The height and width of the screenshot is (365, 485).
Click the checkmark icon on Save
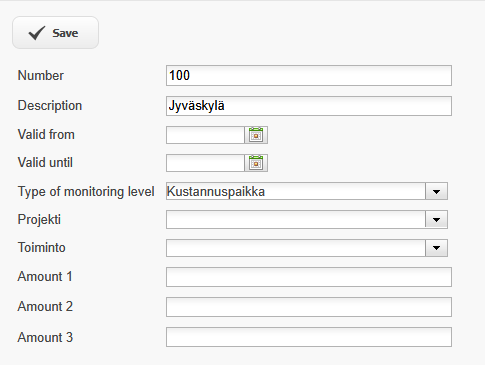click(x=37, y=33)
